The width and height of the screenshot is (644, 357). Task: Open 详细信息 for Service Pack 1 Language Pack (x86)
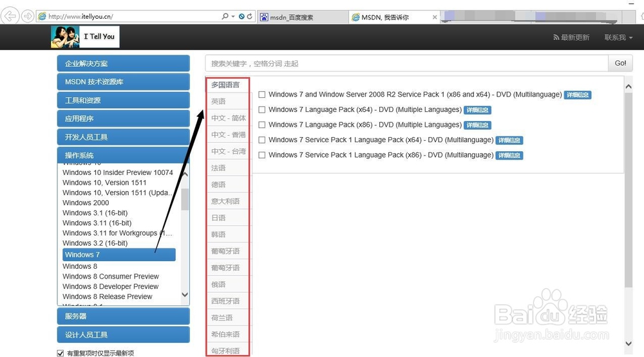point(509,156)
